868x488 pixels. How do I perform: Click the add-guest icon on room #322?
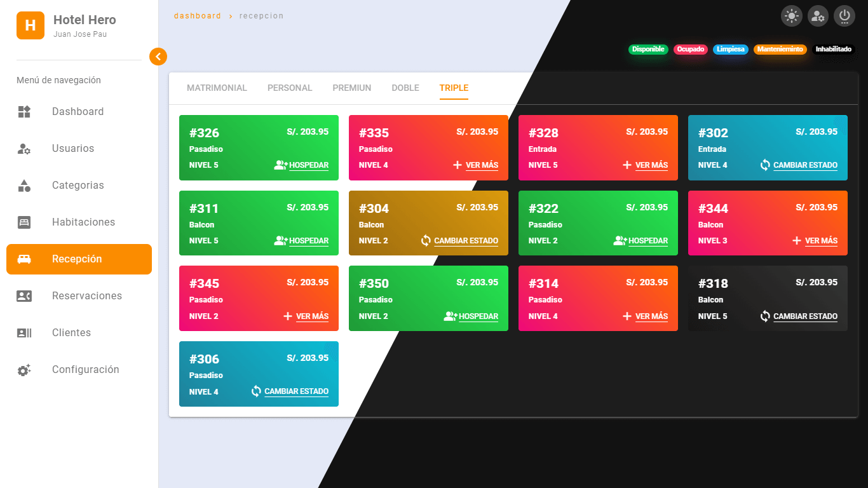pyautogui.click(x=620, y=241)
